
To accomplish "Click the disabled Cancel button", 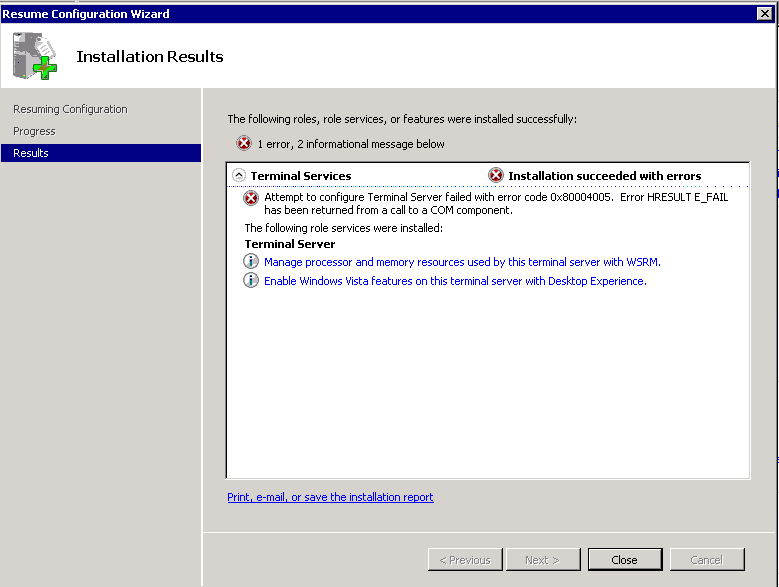I will 707,560.
